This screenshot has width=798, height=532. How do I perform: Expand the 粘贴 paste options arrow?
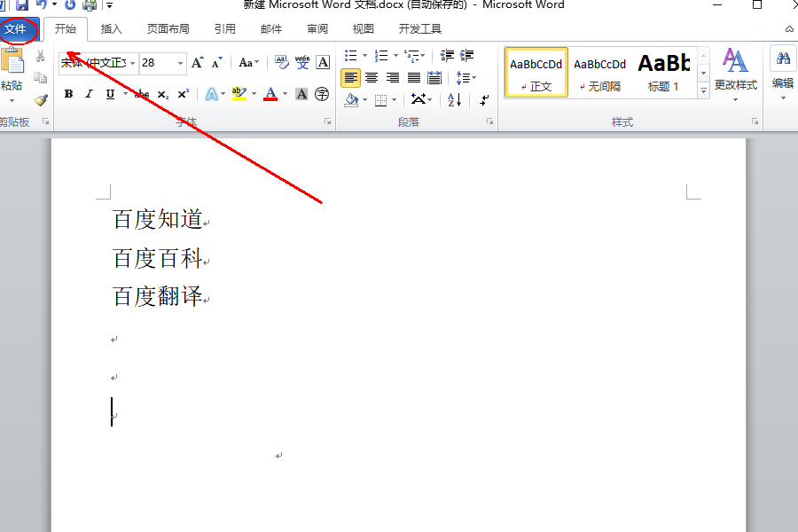point(12,101)
